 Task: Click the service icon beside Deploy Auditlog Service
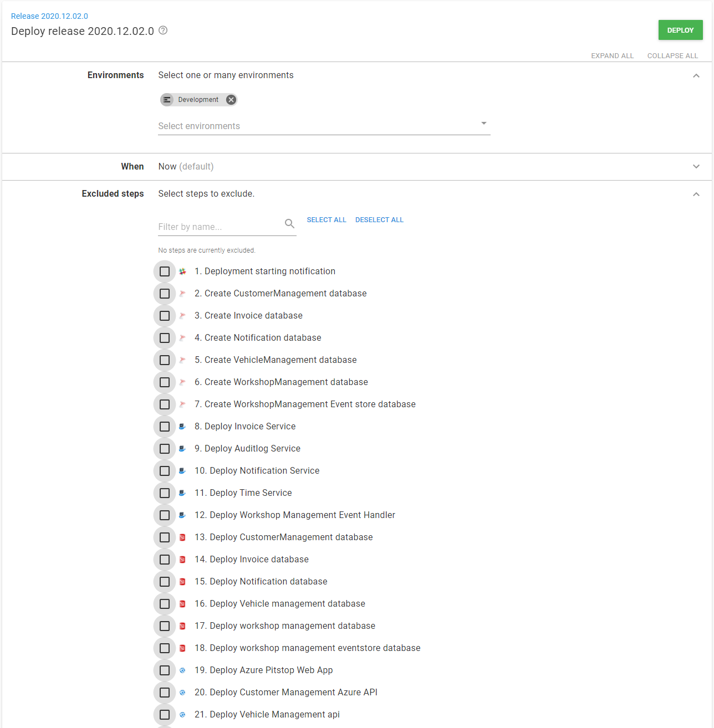[x=182, y=448]
